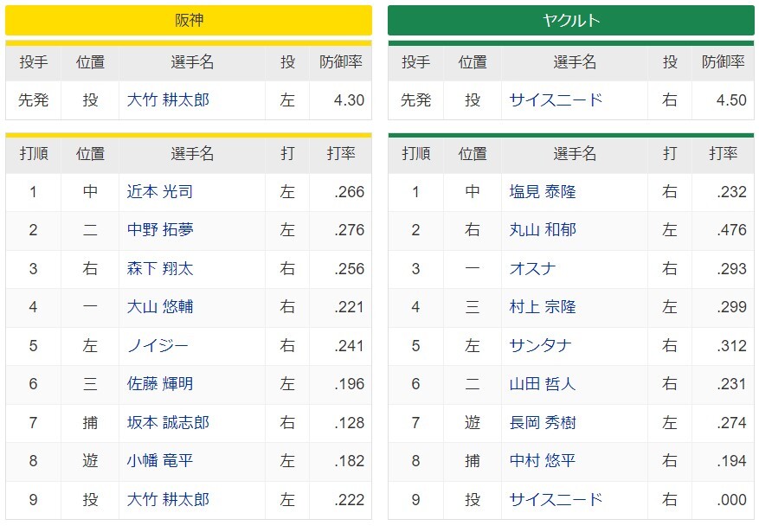Click the green ヤクルト team header

pos(570,21)
